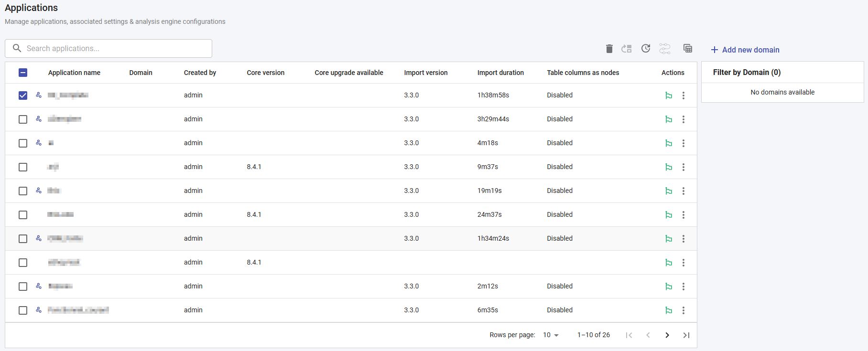This screenshot has height=351, width=868.
Task: Click the magnifier search icon
Action: [x=17, y=48]
